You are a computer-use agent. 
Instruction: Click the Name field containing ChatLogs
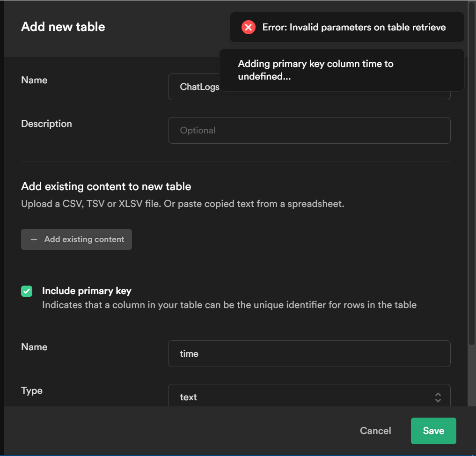pyautogui.click(x=309, y=87)
